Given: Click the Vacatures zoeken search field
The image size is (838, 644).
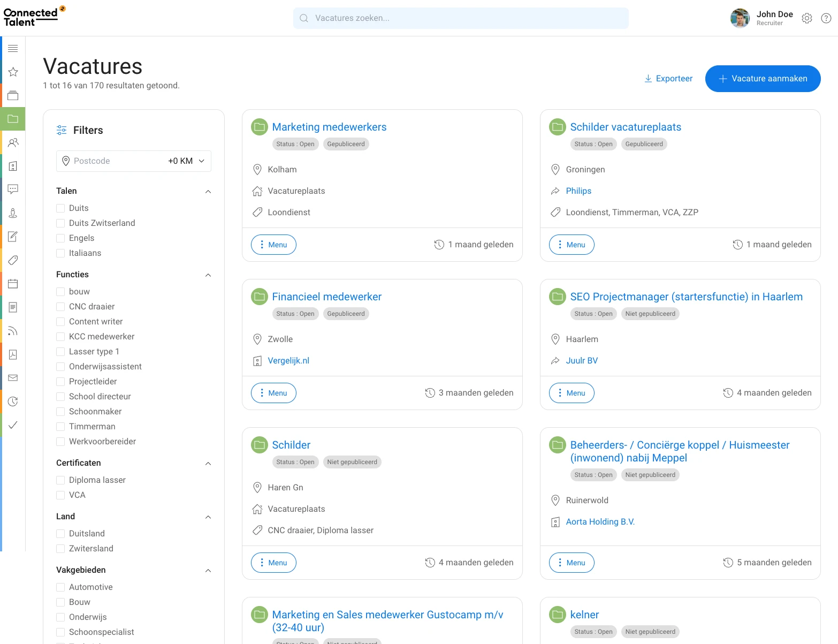Looking at the screenshot, I should [461, 18].
